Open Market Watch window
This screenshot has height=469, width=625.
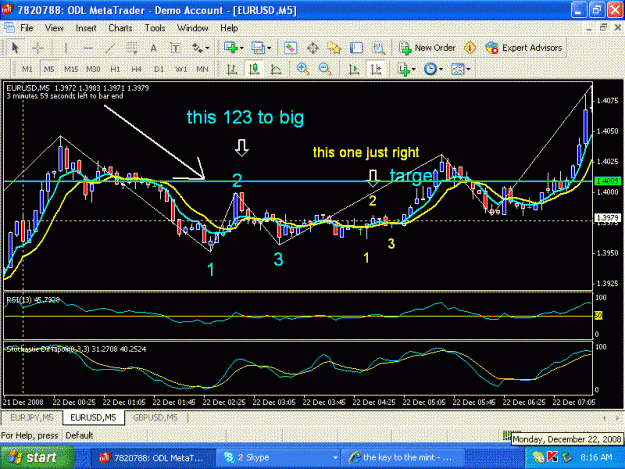point(290,48)
